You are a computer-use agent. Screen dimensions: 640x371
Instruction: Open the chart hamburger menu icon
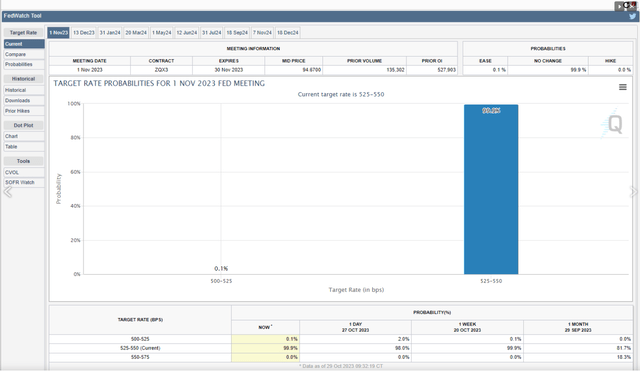pos(622,87)
